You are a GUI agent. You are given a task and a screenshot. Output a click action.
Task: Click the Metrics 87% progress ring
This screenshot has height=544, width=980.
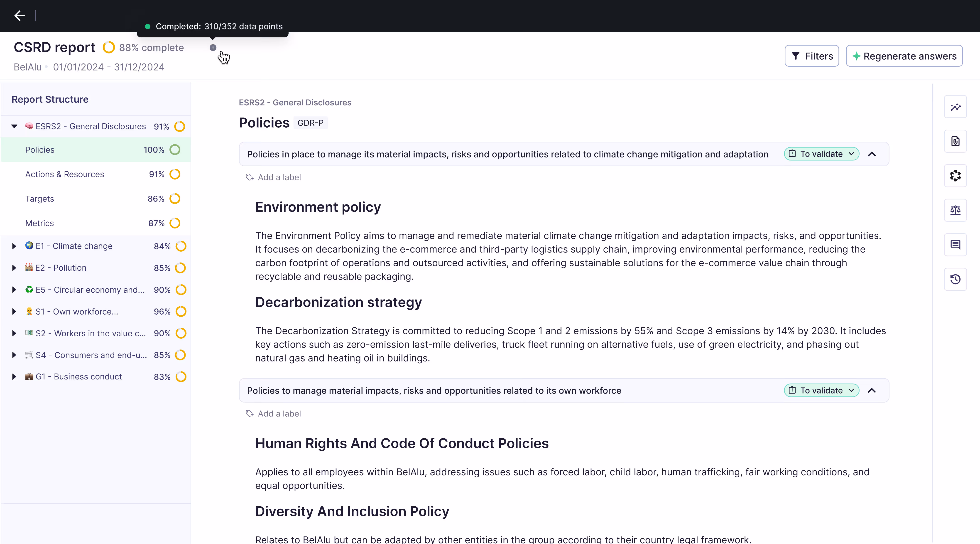[x=175, y=223]
